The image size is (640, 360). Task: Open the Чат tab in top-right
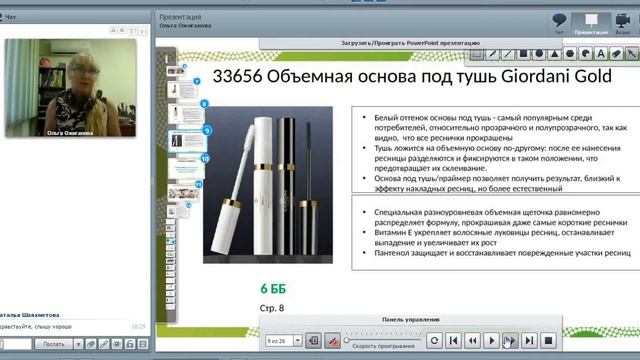pos(559,23)
